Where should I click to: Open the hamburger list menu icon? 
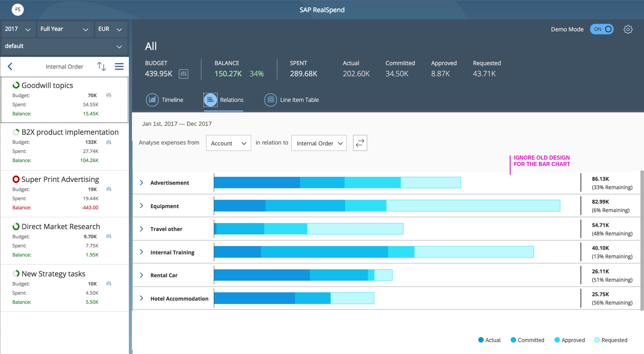pos(119,66)
